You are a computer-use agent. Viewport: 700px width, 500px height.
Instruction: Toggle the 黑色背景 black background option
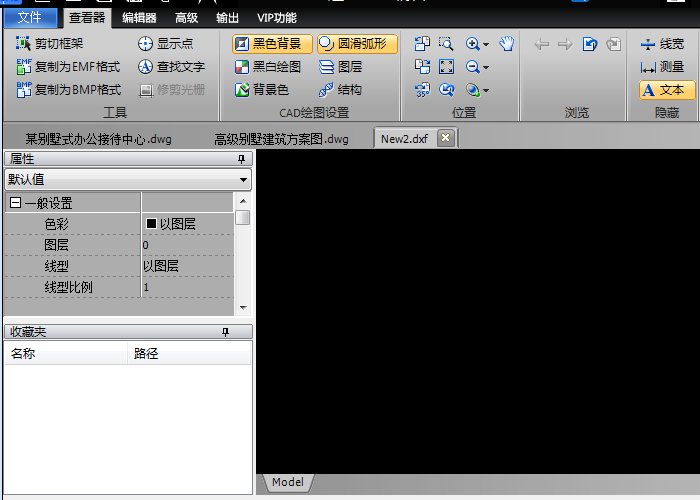(272, 44)
